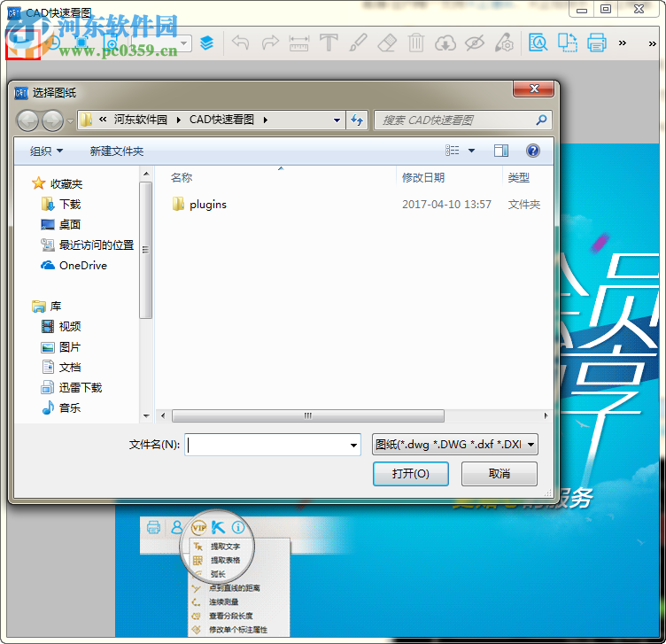The width and height of the screenshot is (666, 644).
Task: Click the 文件名(N) text input
Action: coord(273,445)
